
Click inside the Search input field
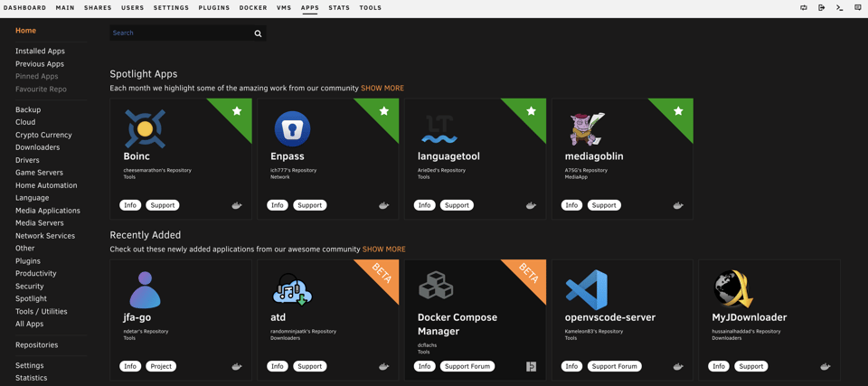point(181,33)
